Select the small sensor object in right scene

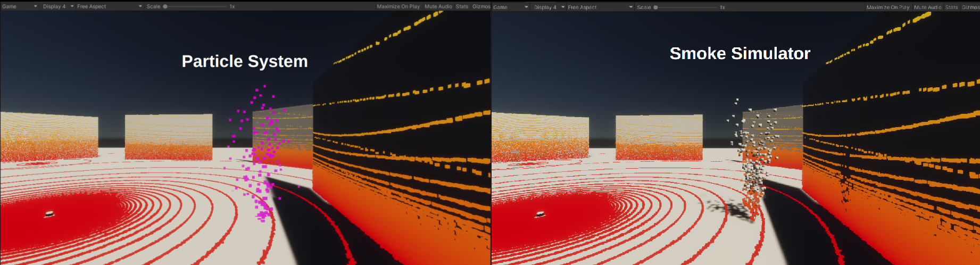pos(540,214)
